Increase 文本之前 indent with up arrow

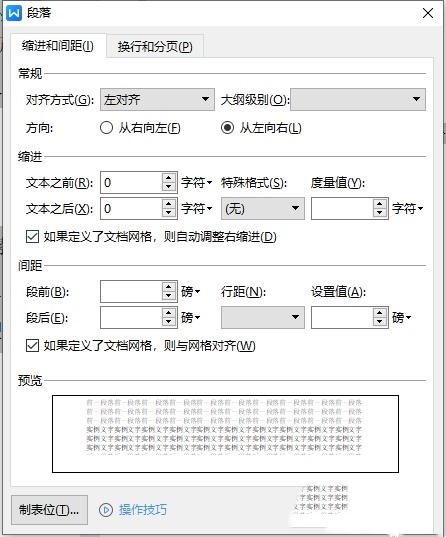click(169, 178)
